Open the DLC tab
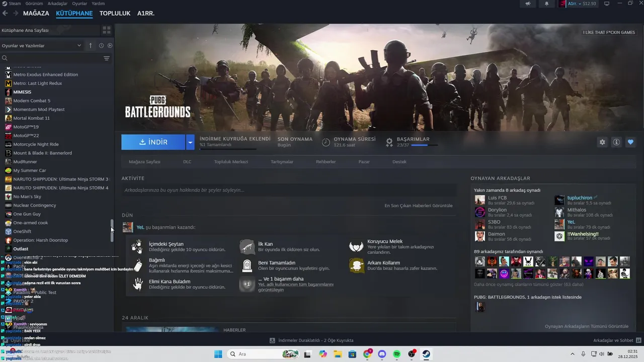Image resolution: width=644 pixels, height=362 pixels. (187, 162)
